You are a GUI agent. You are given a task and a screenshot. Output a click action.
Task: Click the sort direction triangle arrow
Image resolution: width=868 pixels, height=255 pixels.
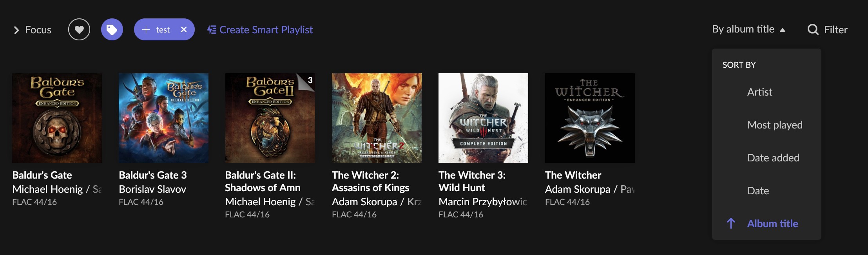pos(783,30)
